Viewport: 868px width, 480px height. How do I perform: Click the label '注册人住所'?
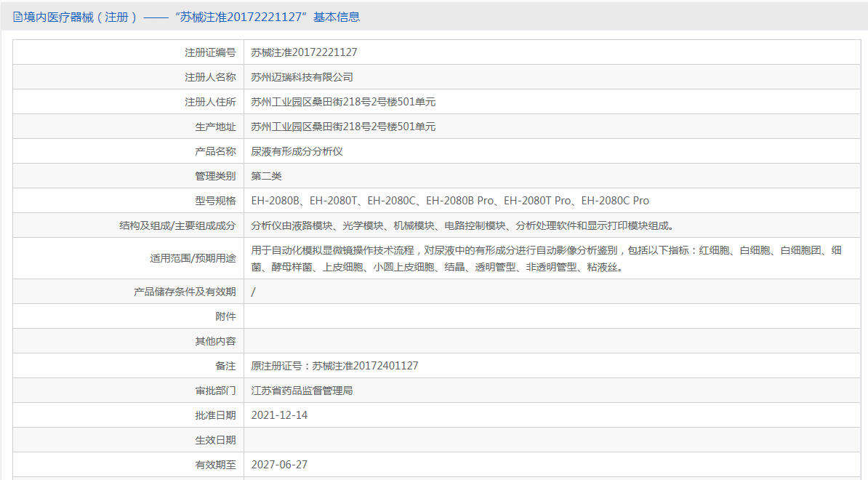(210, 102)
